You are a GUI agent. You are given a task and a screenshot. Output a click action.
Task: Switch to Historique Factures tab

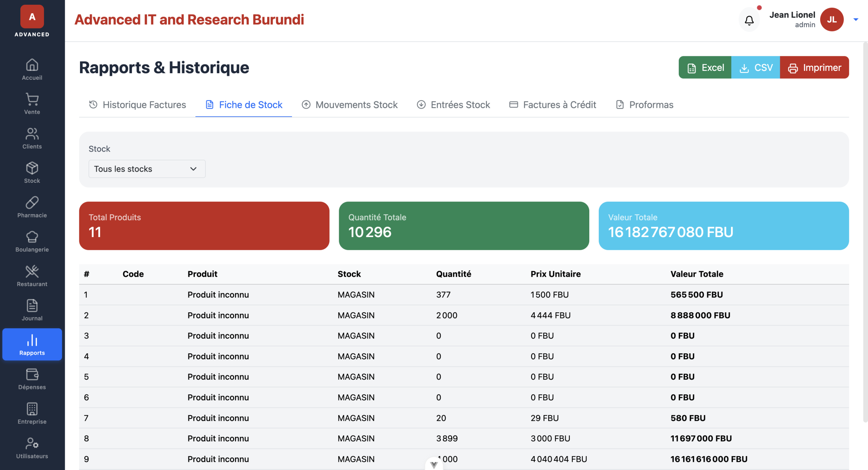pos(137,105)
